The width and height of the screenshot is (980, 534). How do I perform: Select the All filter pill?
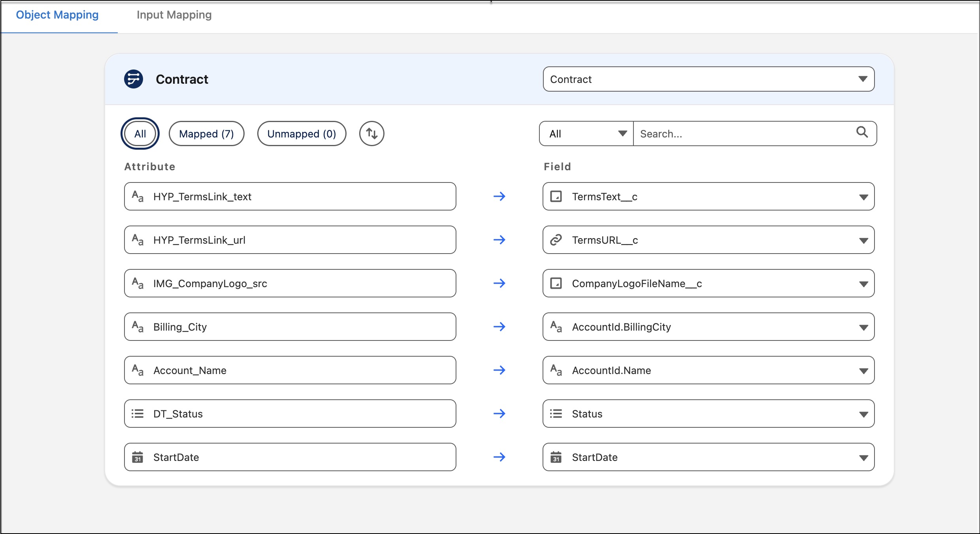coord(140,133)
